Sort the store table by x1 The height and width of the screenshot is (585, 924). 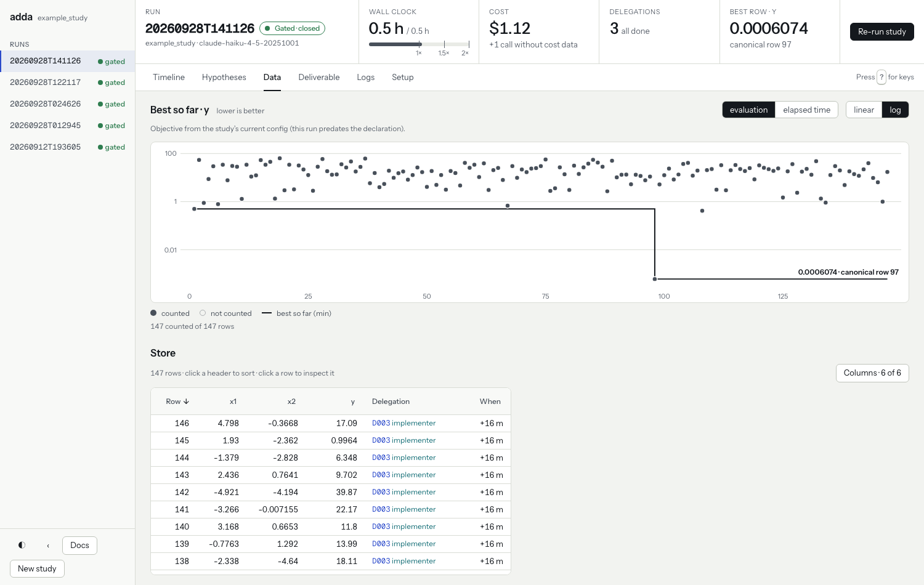[x=233, y=401]
